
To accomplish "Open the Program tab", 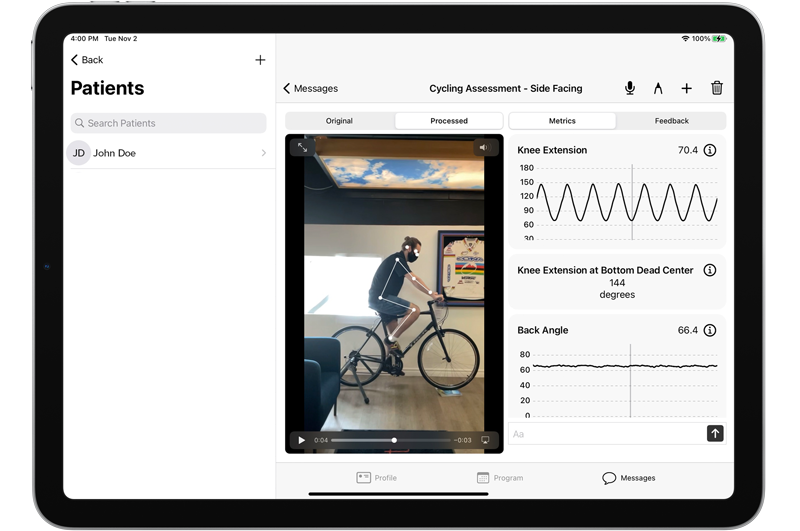I will pos(500,478).
